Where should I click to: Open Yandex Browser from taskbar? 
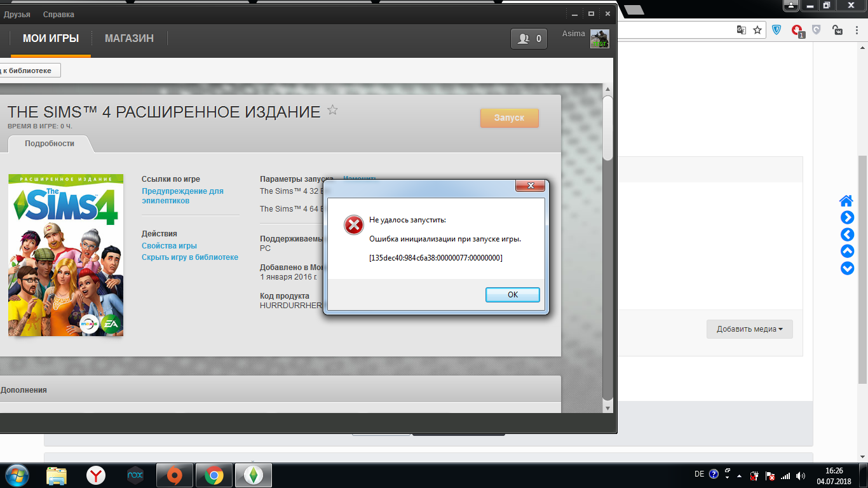96,475
